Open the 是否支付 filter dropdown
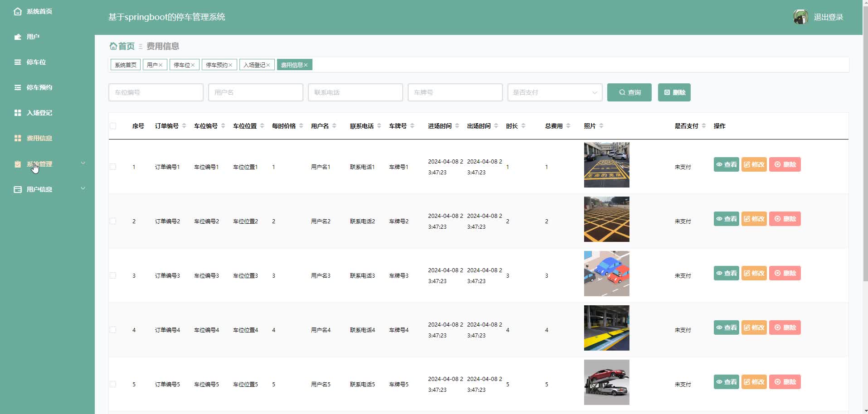The width and height of the screenshot is (868, 414). (555, 92)
